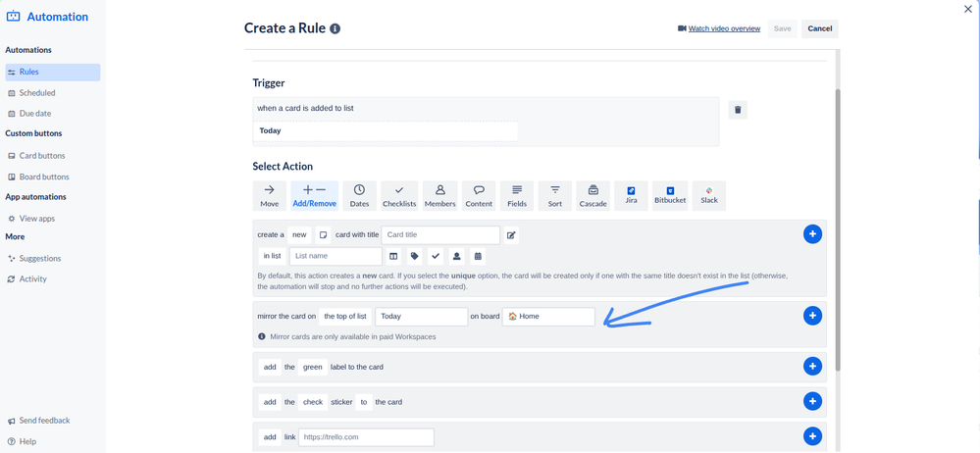
Task: Toggle 'the top of list' position option
Action: coord(345,316)
